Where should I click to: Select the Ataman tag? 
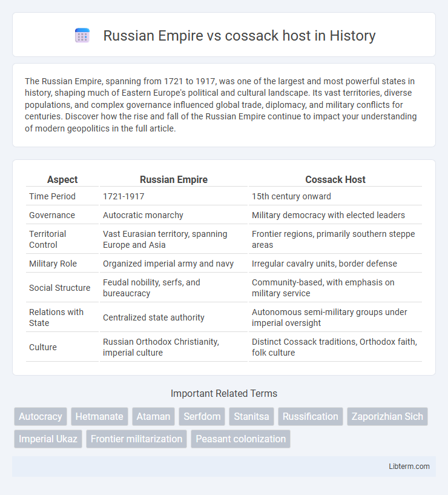point(153,416)
